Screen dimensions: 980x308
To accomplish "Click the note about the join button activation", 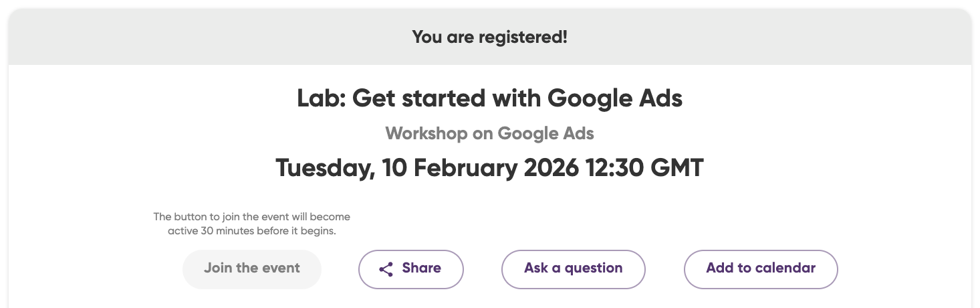I will click(x=251, y=224).
